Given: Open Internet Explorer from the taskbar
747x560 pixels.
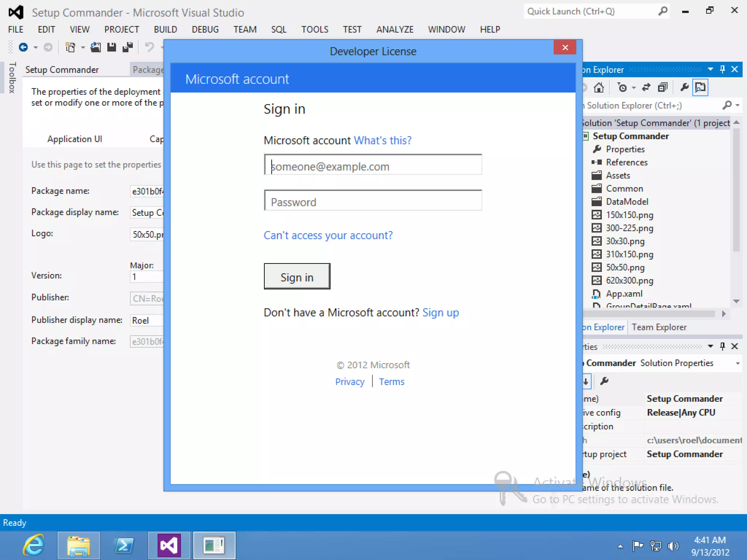Looking at the screenshot, I should coord(34,545).
